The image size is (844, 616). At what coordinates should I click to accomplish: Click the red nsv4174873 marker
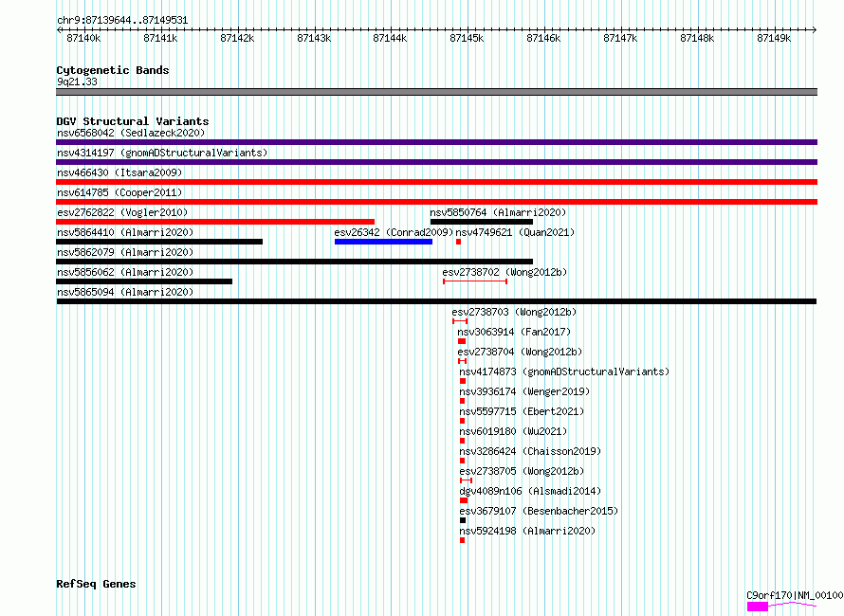[463, 381]
